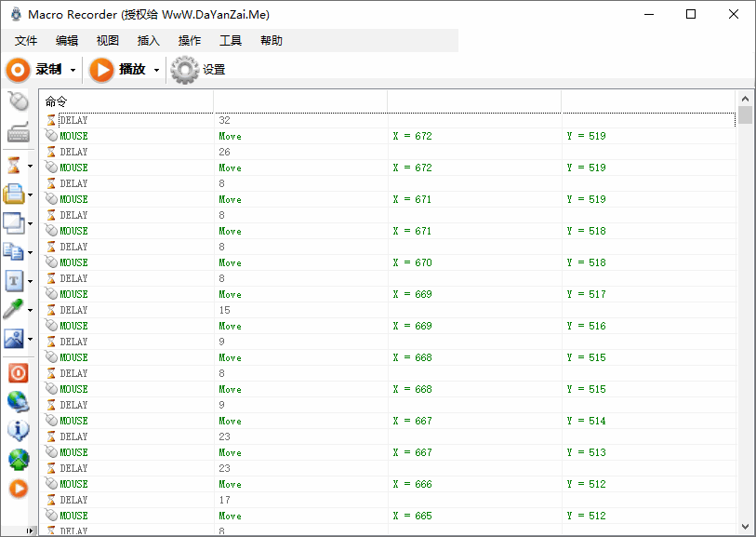Expand the window icon dropdown arrow

coord(30,224)
